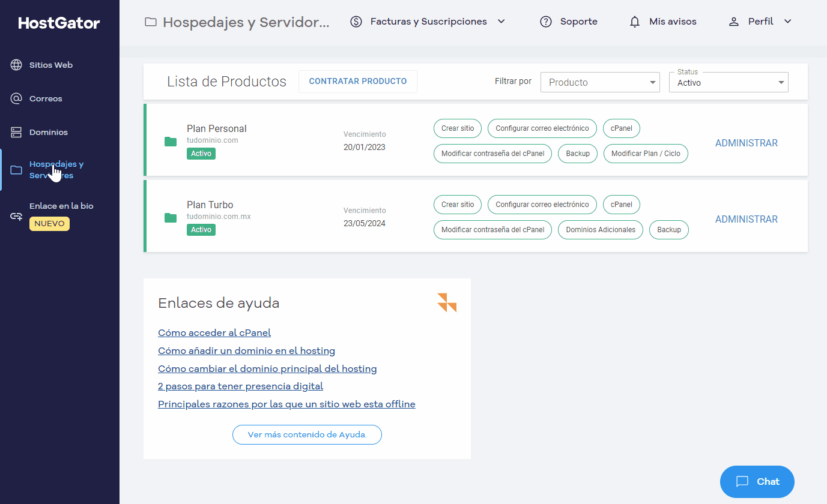Click the expiry date 20/01/2023
The height and width of the screenshot is (504, 827).
[365, 147]
